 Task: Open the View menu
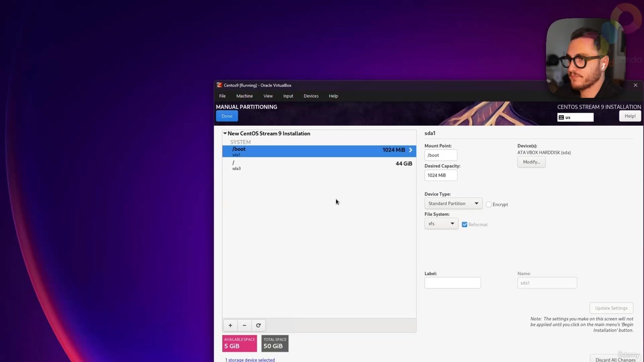pos(268,96)
